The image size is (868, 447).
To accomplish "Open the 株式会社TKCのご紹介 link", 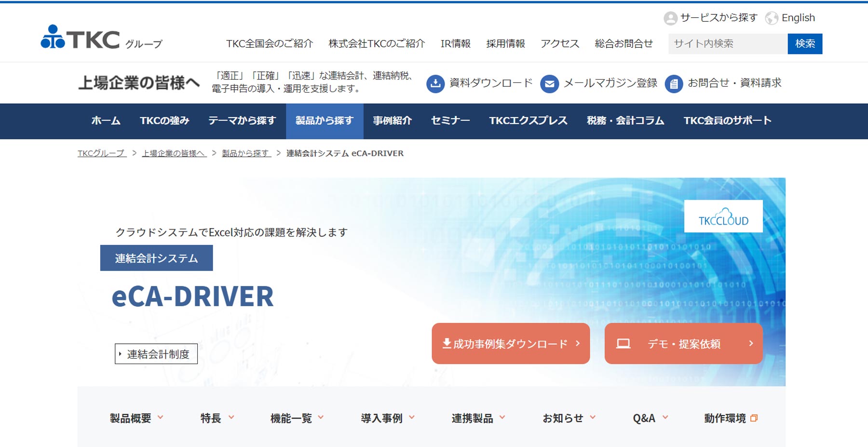I will pos(377,44).
